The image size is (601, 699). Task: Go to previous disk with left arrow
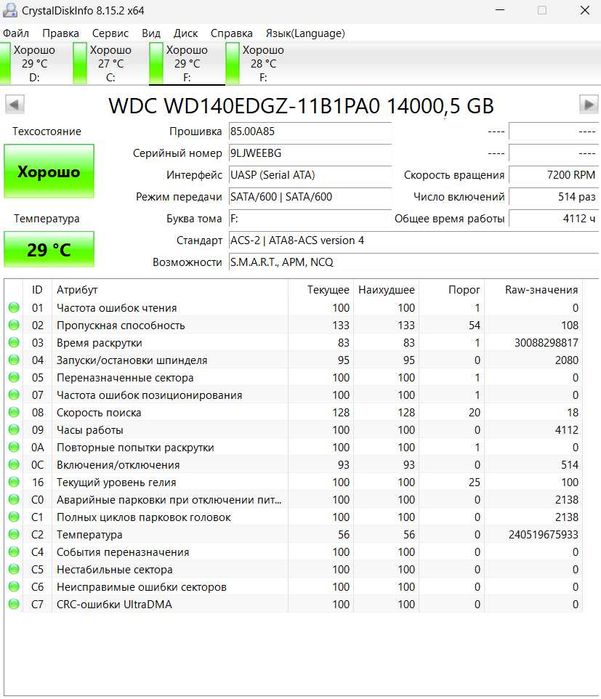click(14, 105)
